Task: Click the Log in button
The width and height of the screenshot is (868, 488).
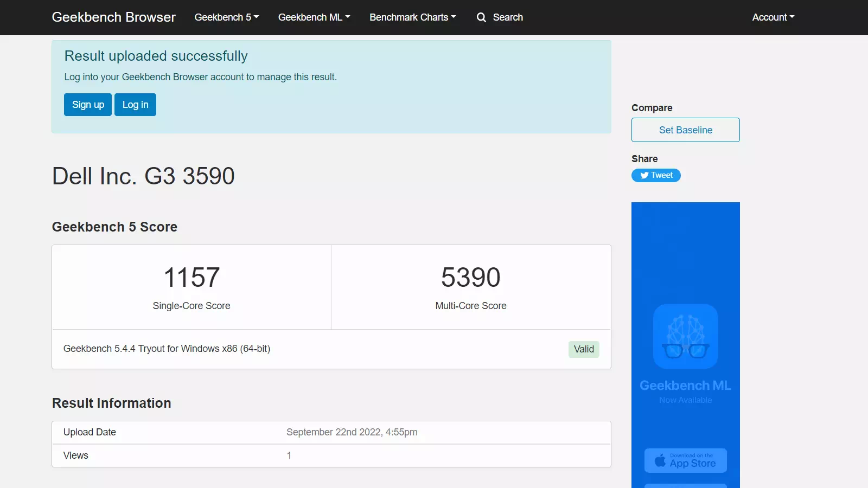Action: pos(135,104)
